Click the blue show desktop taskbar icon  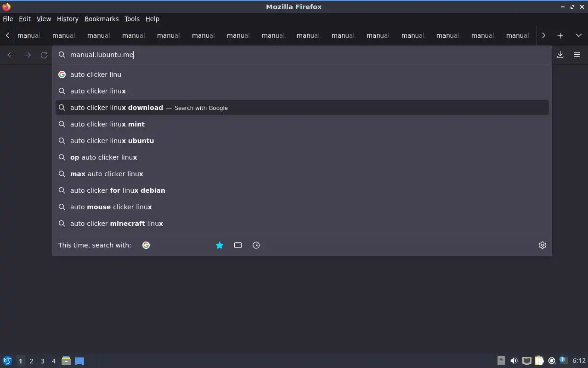pyautogui.click(x=79, y=361)
